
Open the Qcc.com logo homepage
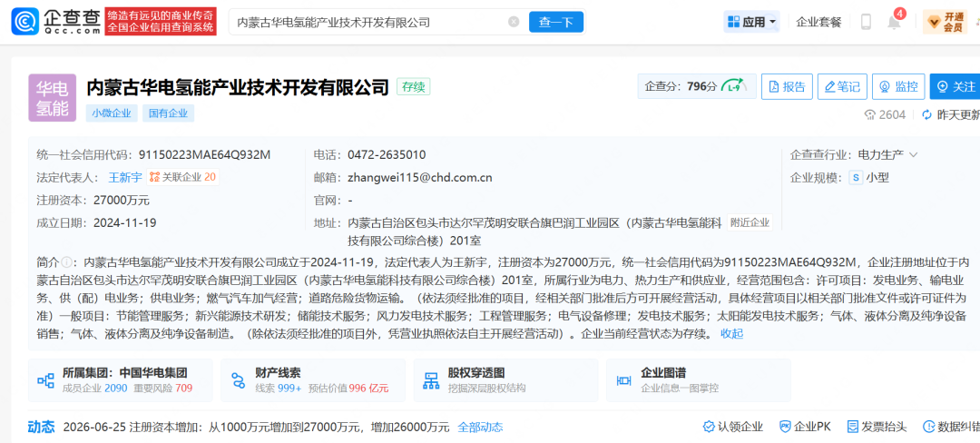pos(55,22)
